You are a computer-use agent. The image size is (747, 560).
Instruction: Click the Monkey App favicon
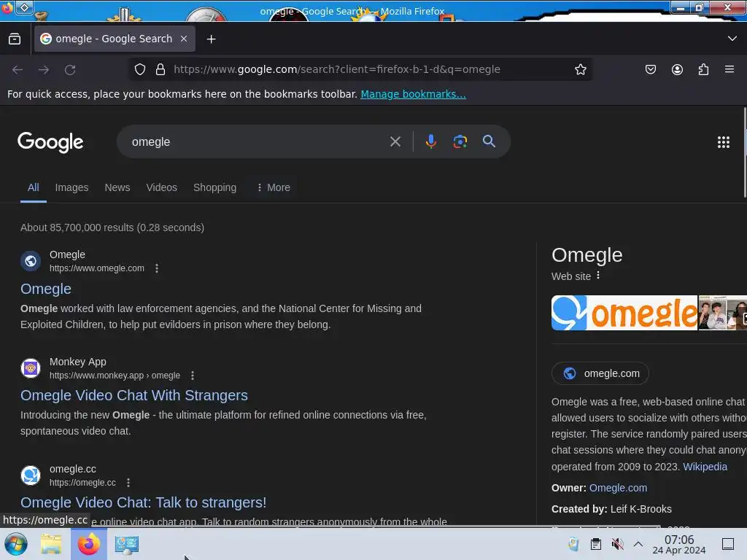point(31,368)
